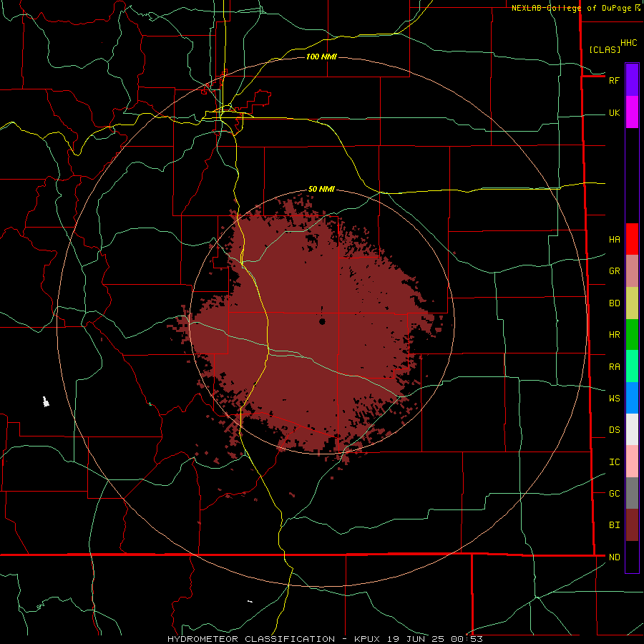Screen dimensions: 644x644
Task: Click the GR legend label
Action: (x=614, y=271)
